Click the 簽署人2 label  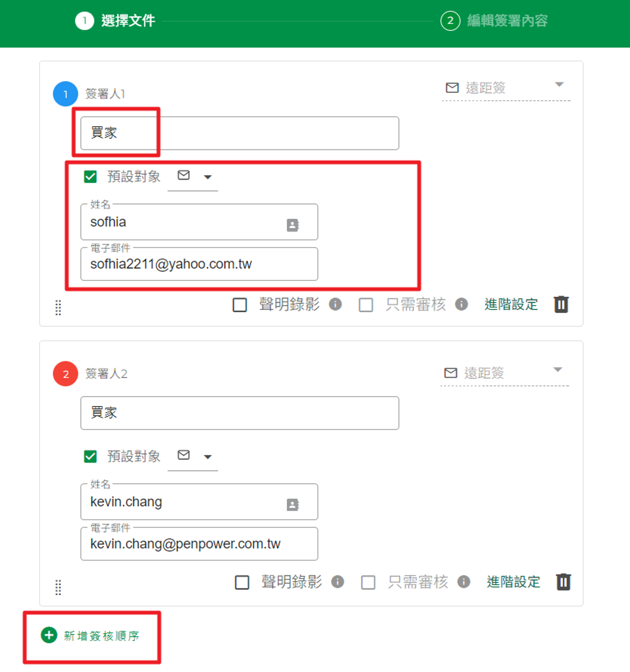pyautogui.click(x=106, y=374)
